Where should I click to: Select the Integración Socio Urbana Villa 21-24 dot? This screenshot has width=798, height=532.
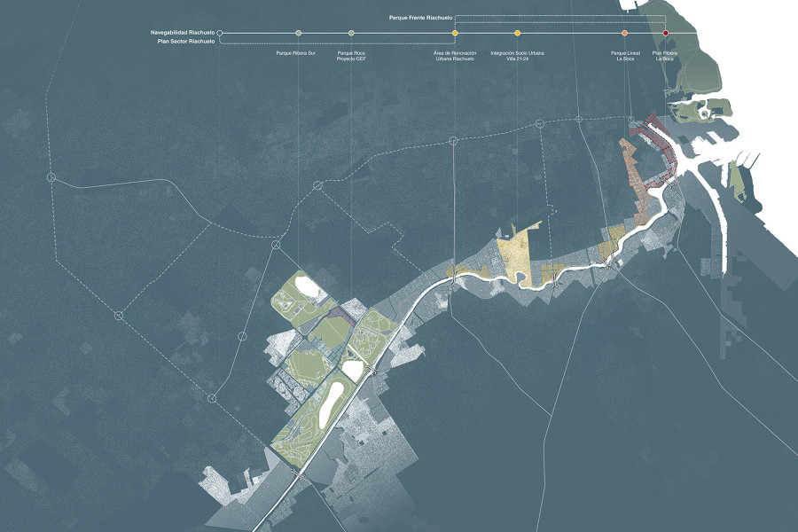pyautogui.click(x=518, y=33)
